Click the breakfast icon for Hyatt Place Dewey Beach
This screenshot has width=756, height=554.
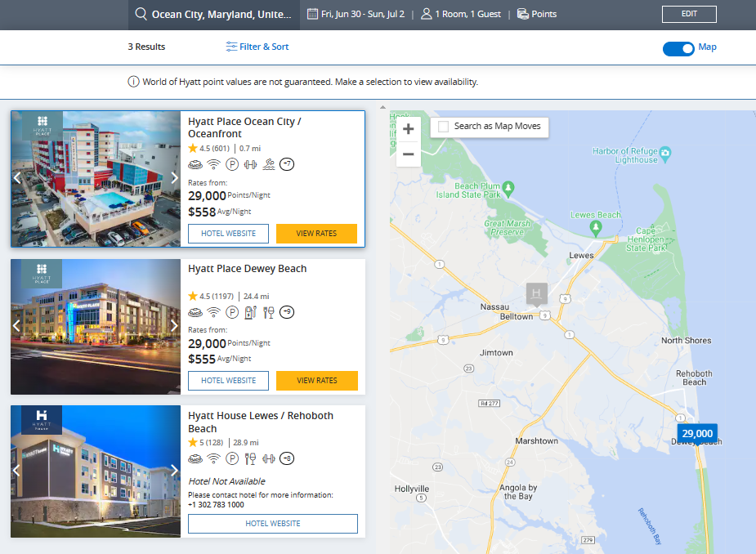tap(195, 312)
